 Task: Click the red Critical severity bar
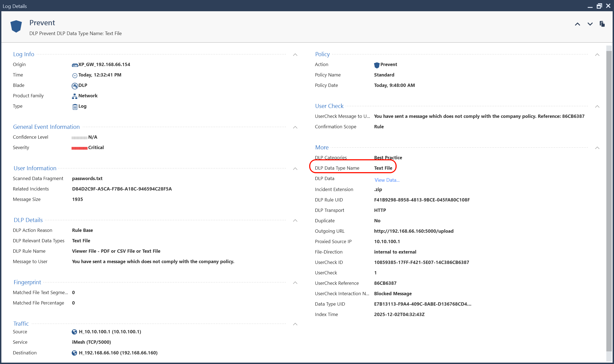(x=79, y=148)
